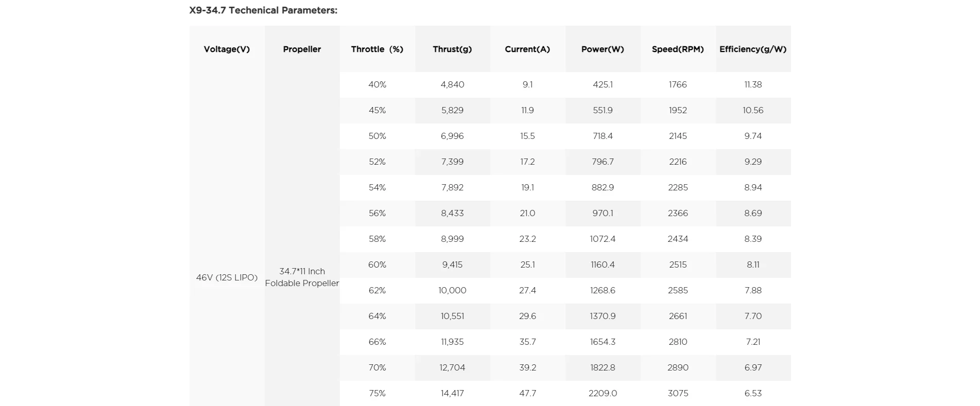Viewport: 980px width, 406px height.
Task: Select the 47.7 current value
Action: (527, 393)
